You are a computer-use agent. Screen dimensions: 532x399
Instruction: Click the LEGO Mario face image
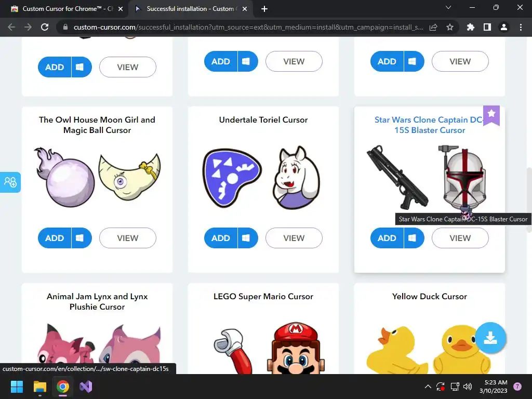296,349
